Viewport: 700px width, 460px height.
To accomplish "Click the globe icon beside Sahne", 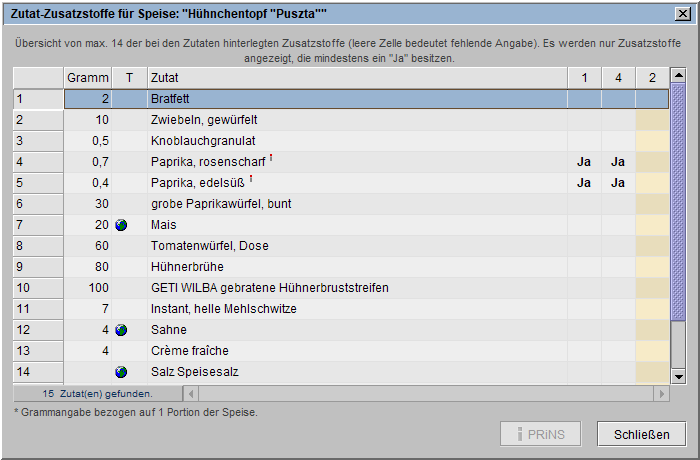I will point(121,330).
